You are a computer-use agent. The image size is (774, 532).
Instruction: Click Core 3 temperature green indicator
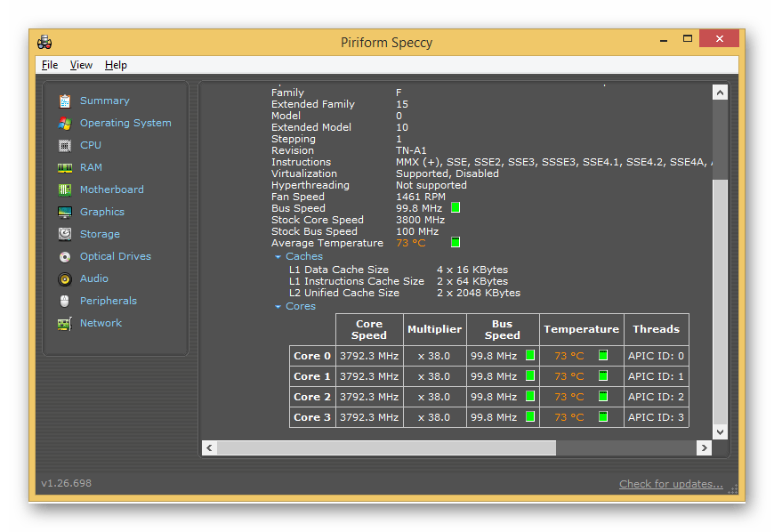603,416
